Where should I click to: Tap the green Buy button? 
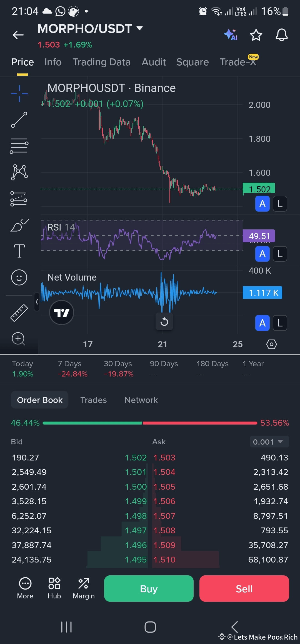pos(149,589)
